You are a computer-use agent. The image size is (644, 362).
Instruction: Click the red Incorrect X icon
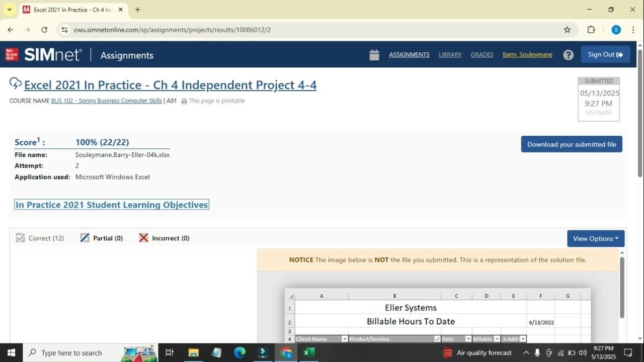click(144, 238)
